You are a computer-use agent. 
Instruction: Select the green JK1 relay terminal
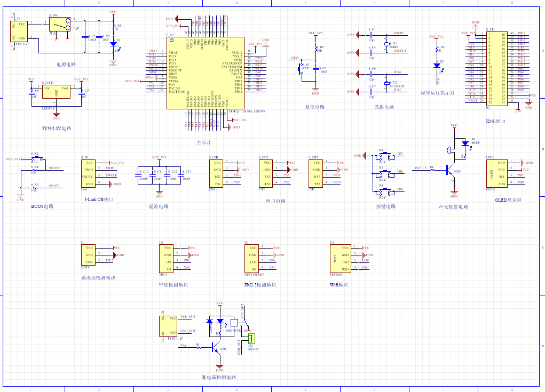coord(251,338)
